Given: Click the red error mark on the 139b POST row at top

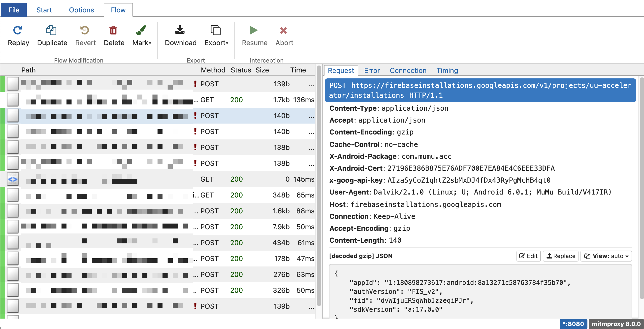Looking at the screenshot, I should tap(195, 84).
